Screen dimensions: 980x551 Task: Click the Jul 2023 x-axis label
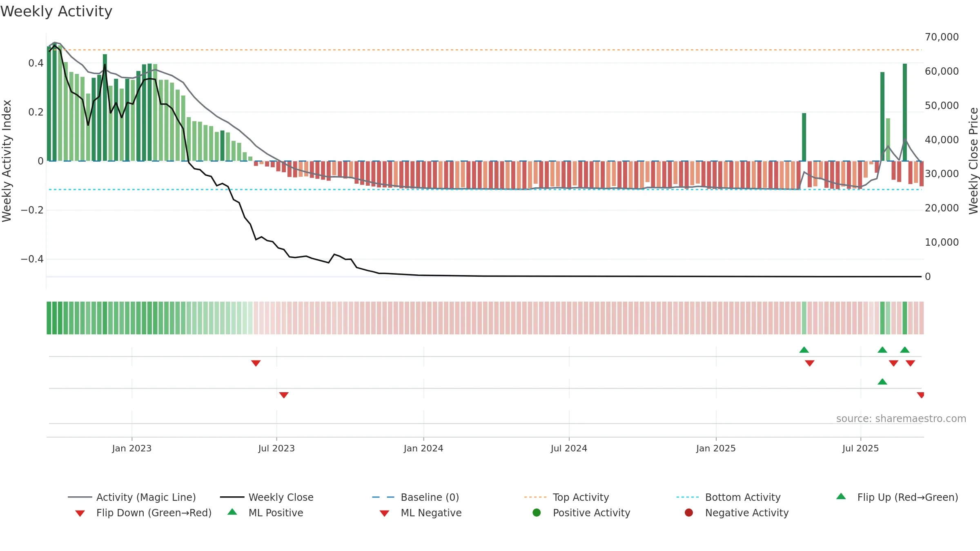point(276,448)
